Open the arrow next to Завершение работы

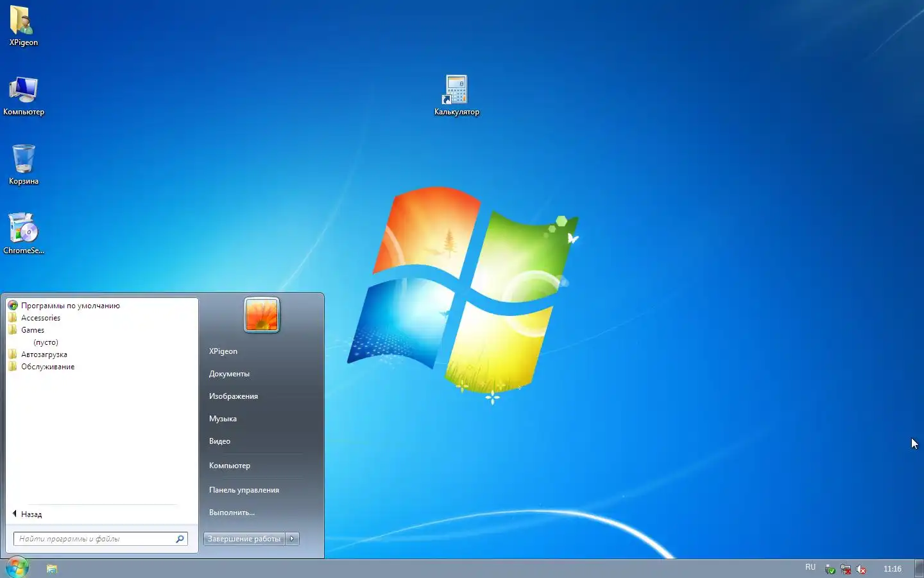293,539
